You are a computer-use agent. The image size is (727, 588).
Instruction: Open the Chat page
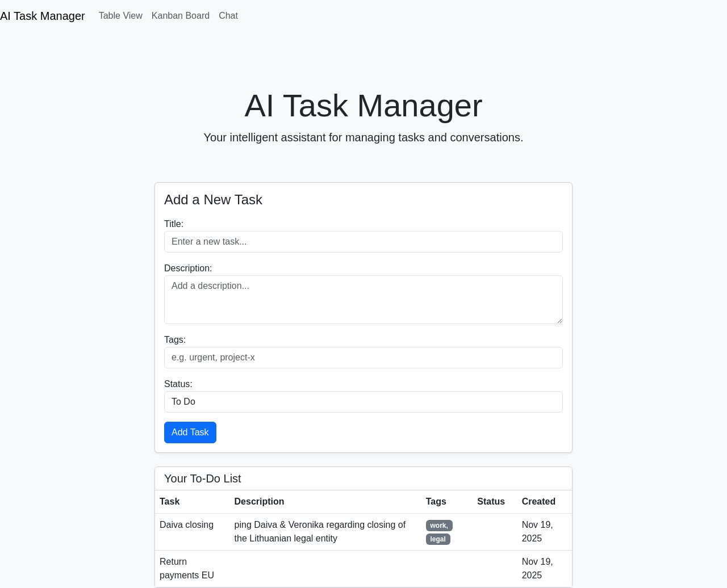click(x=228, y=16)
